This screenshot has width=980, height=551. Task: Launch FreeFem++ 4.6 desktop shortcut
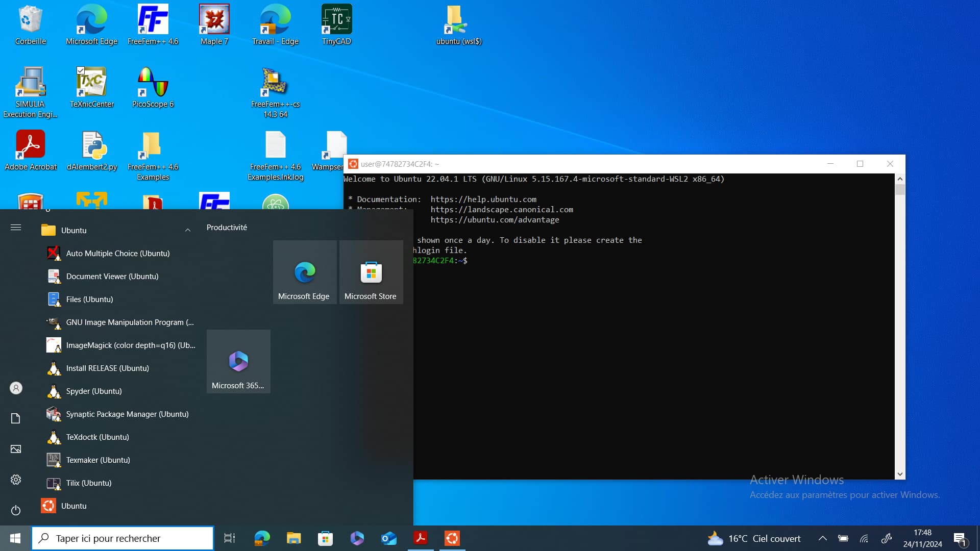tap(153, 26)
